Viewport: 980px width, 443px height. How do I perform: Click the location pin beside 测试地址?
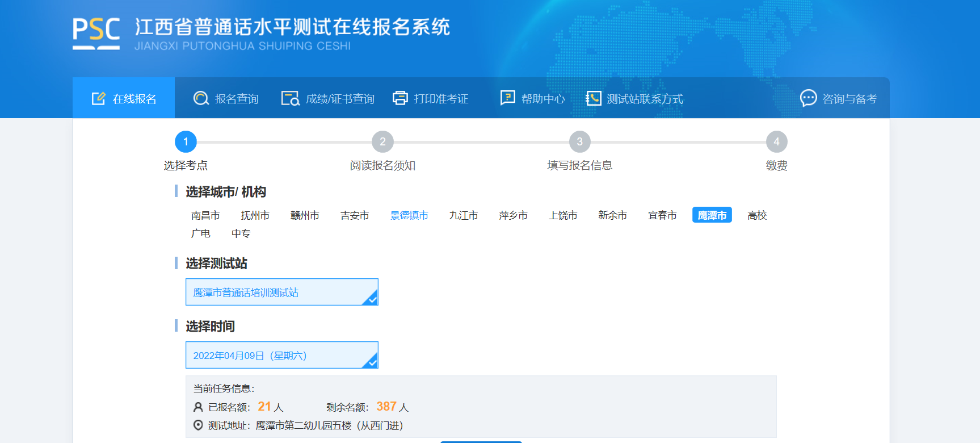tap(198, 425)
